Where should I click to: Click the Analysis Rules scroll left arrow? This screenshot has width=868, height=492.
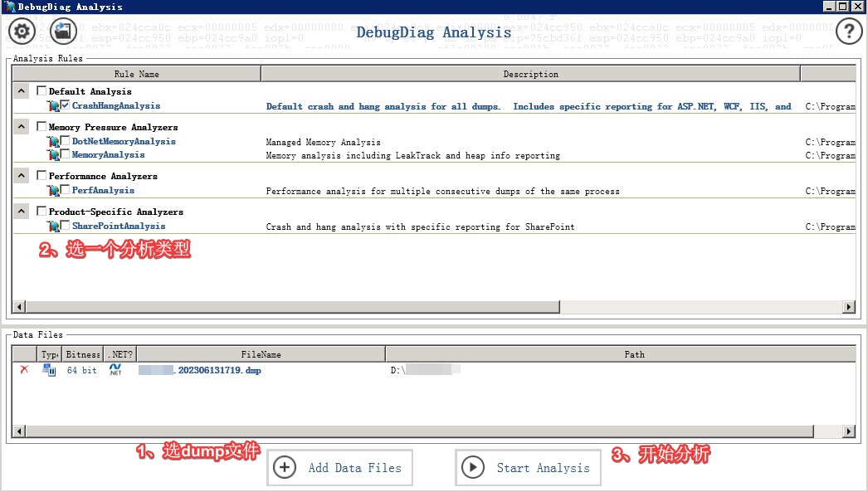tap(19, 307)
